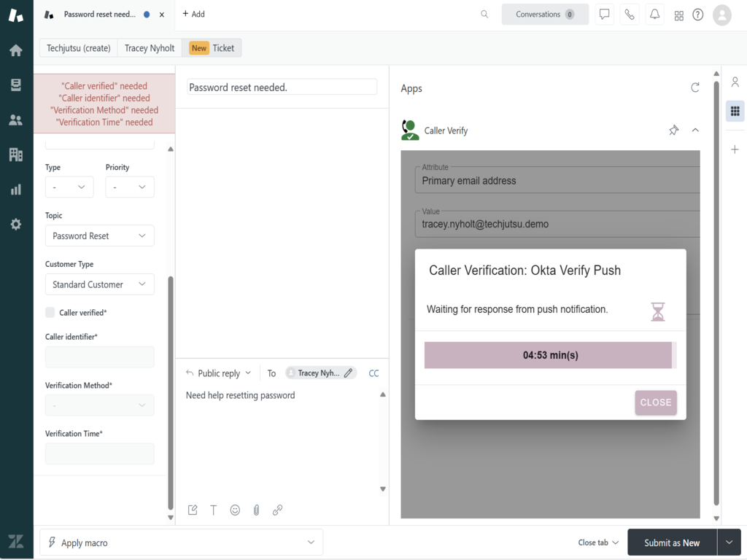
Task: Check the Caller verified checkbox
Action: 50,312
